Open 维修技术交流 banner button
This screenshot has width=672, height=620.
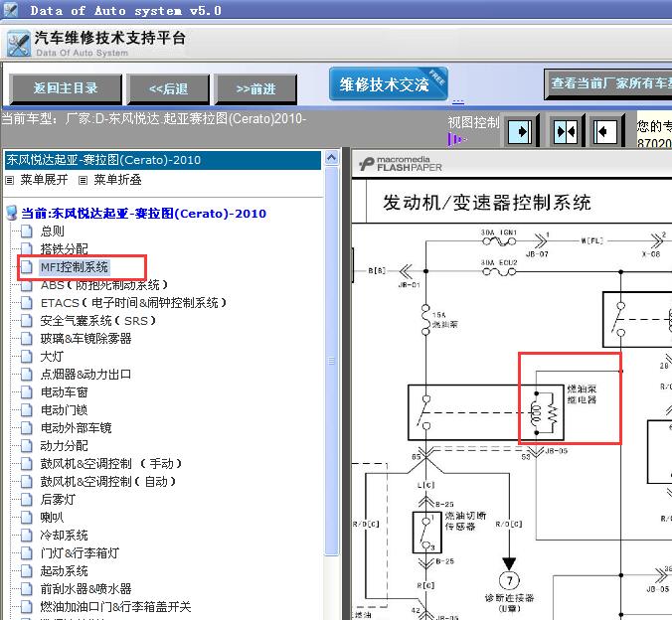(389, 84)
